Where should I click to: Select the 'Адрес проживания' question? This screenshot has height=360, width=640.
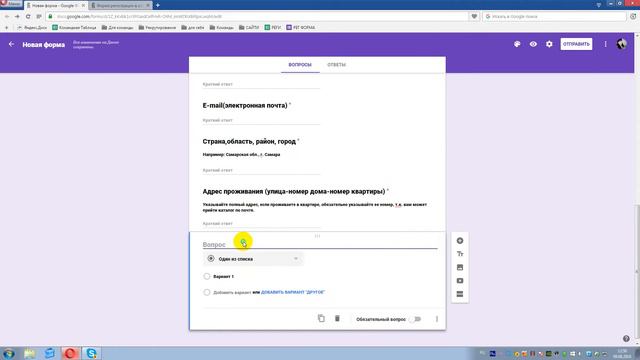pyautogui.click(x=294, y=191)
